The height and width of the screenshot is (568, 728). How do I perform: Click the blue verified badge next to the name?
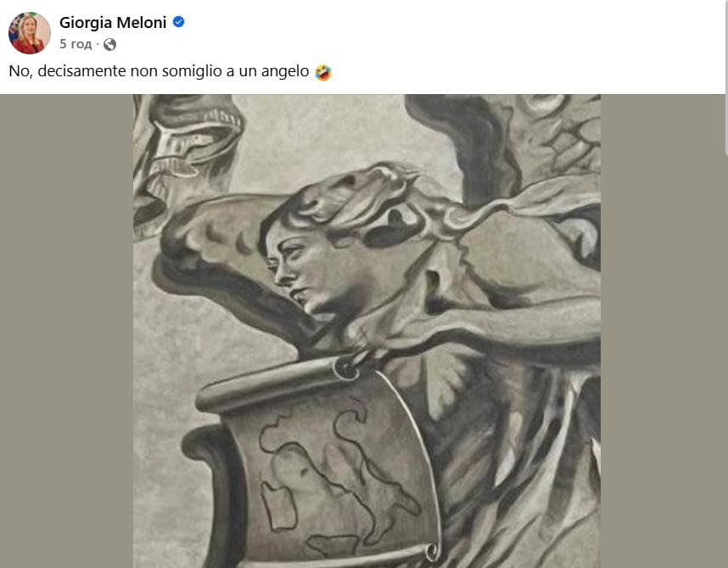[x=178, y=23]
